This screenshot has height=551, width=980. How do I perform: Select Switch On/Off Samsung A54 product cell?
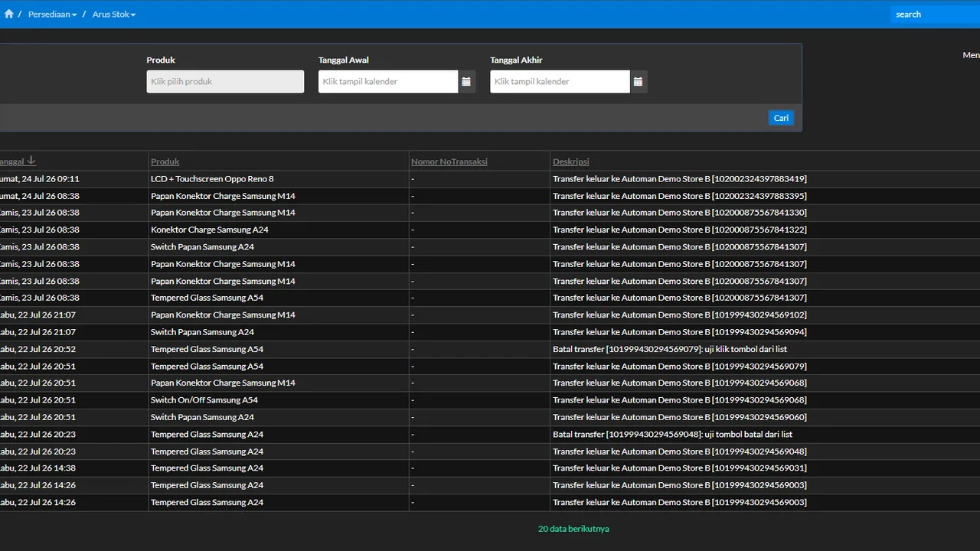tap(204, 400)
